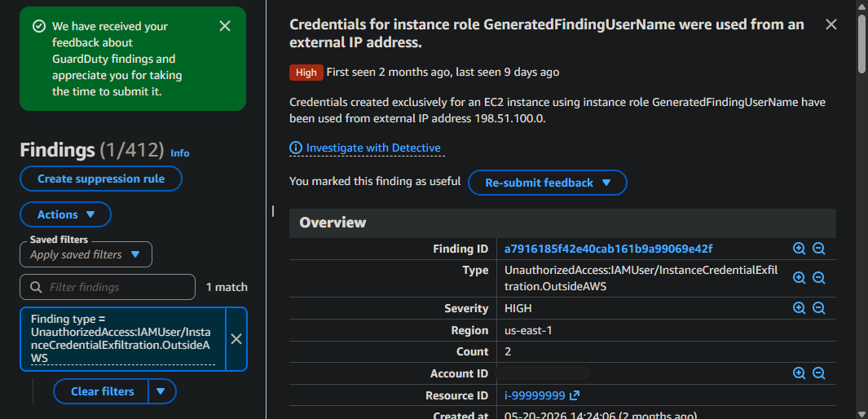This screenshot has width=868, height=419.
Task: Expand the Apply saved filters dropdown
Action: [x=86, y=254]
